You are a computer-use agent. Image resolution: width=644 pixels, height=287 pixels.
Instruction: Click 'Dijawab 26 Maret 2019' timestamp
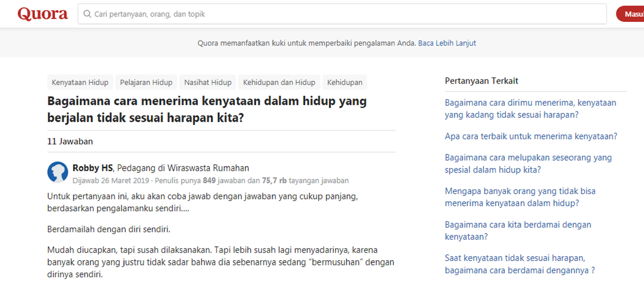point(111,181)
